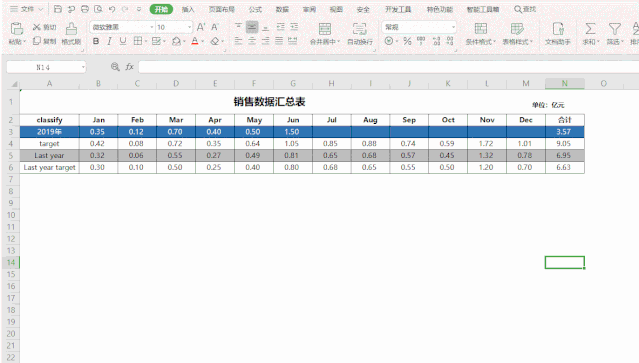The height and width of the screenshot is (363, 639).
Task: Click the Save icon in quick access bar
Action: click(x=58, y=9)
